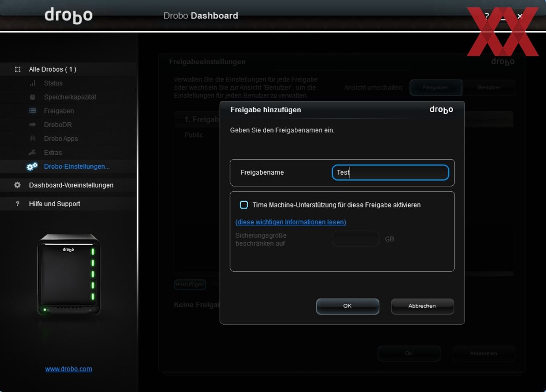Image resolution: width=546 pixels, height=392 pixels.
Task: Click the DroboDR arrow icon
Action: [x=33, y=125]
